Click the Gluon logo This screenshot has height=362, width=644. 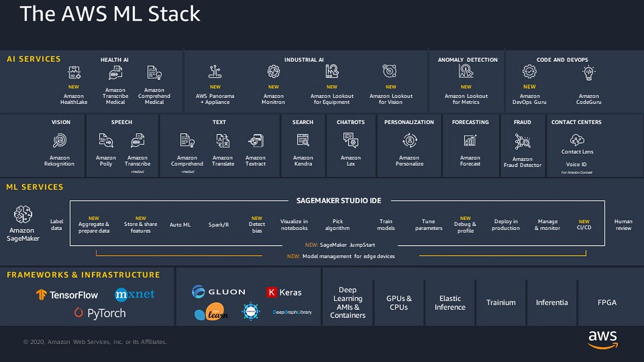[x=218, y=292]
